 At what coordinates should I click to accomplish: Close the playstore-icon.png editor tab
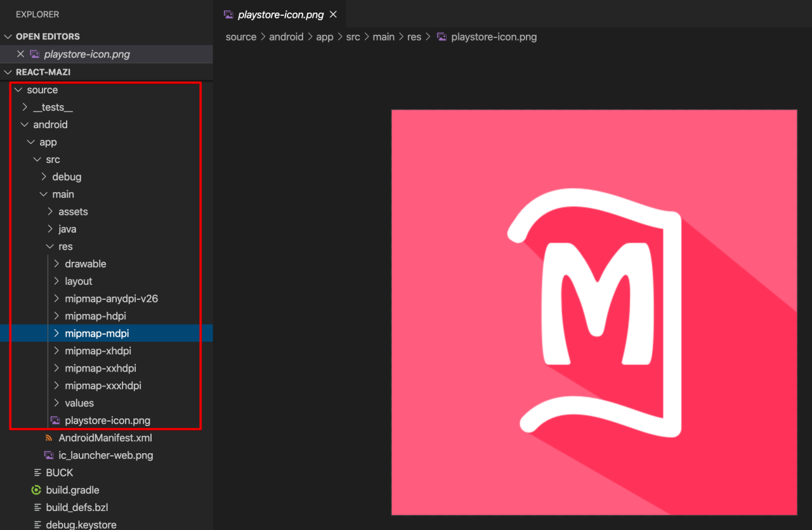pos(334,15)
